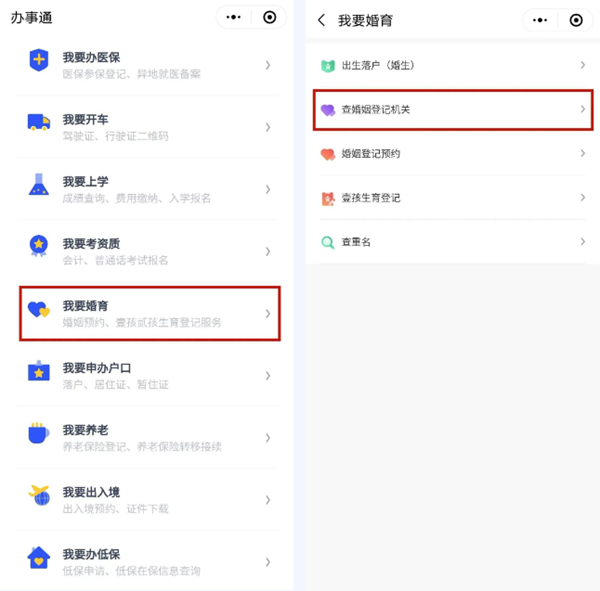
Task: Tap the blue truck driving icon
Action: click(39, 122)
